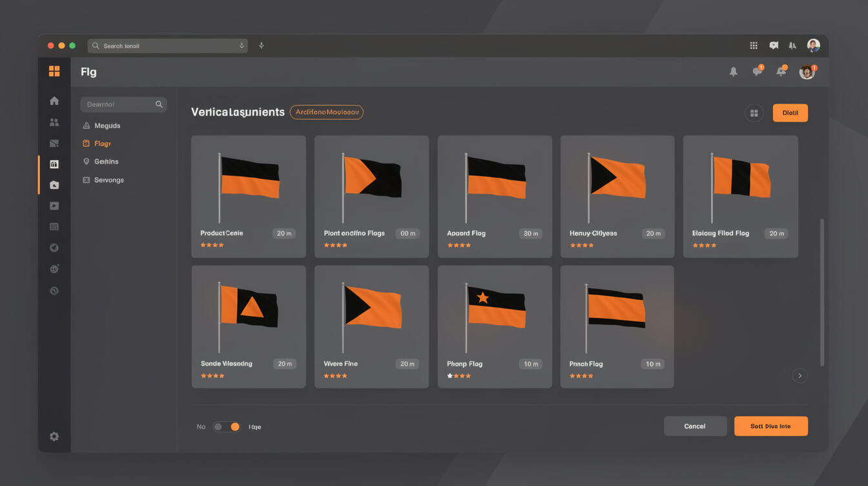The image size is (868, 486).
Task: Click the Arclifono Moviesau filter tag
Action: coord(327,112)
